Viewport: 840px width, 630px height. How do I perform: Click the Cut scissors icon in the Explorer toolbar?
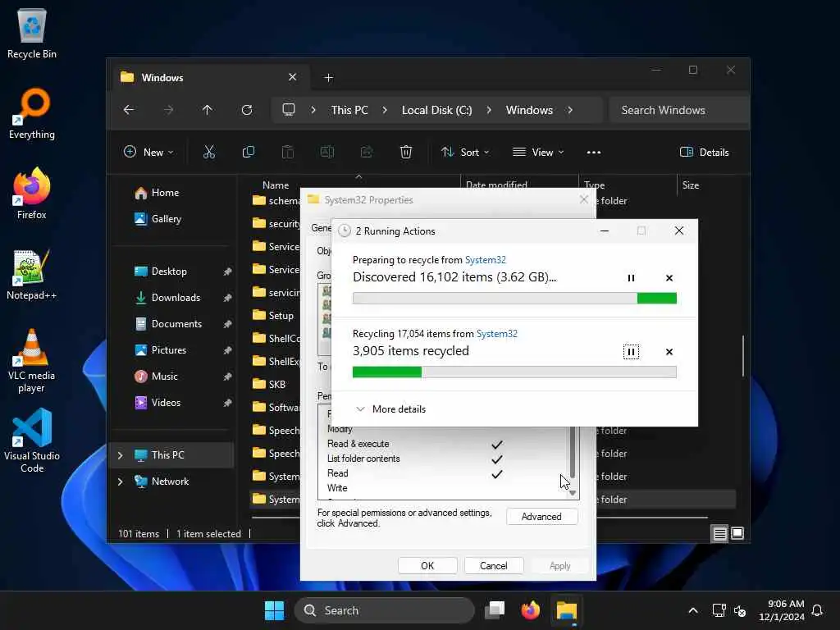pyautogui.click(x=209, y=152)
